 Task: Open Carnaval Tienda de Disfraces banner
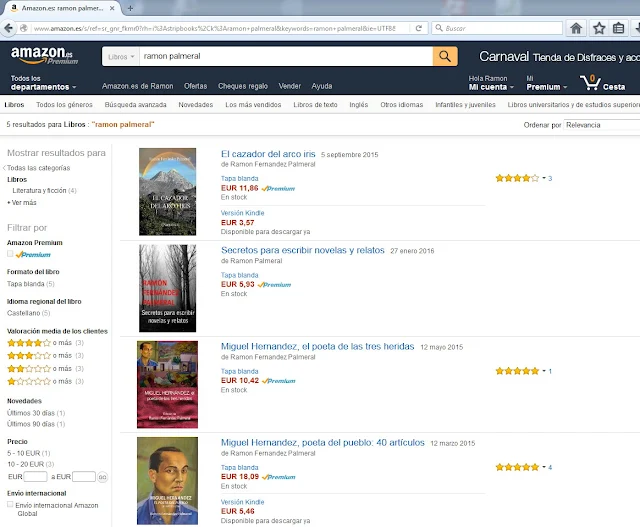coord(559,57)
